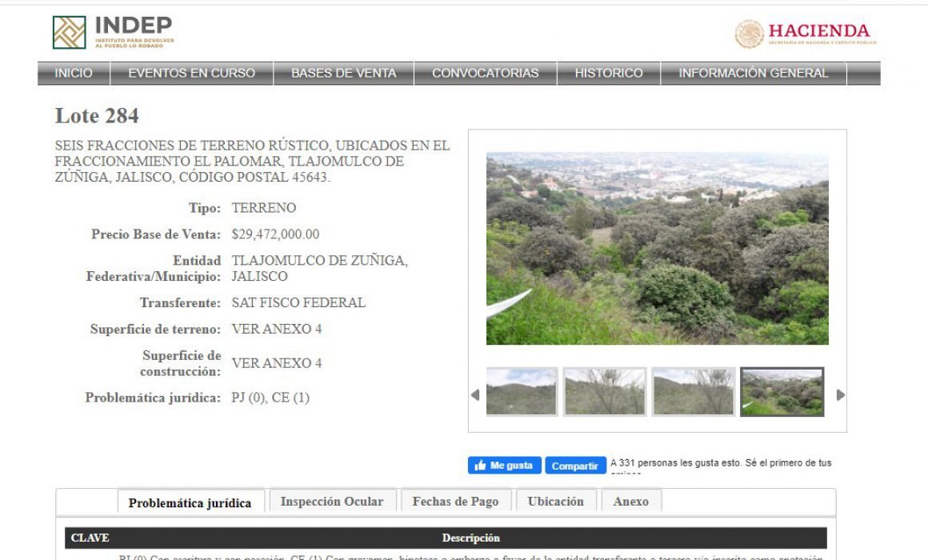
Task: Go to EVENTOS EN CURSO
Action: 192,74
